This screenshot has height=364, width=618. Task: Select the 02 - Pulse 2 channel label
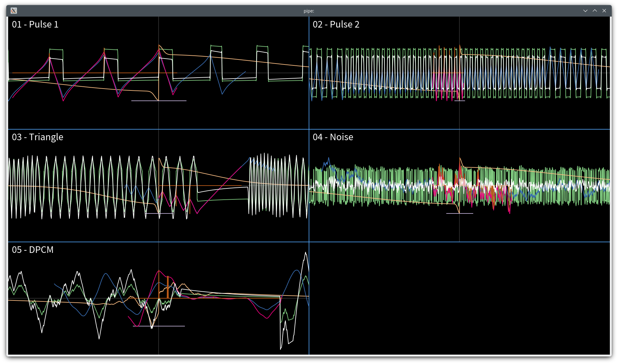click(336, 24)
